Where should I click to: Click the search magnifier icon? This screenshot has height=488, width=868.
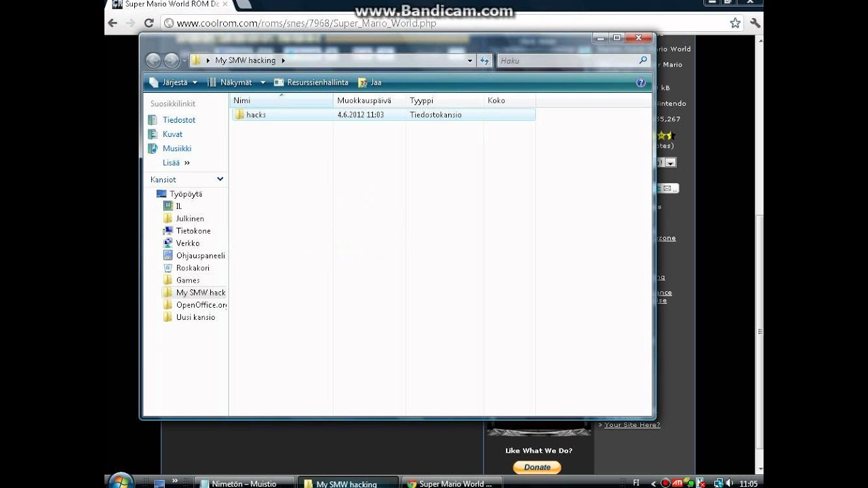click(644, 60)
